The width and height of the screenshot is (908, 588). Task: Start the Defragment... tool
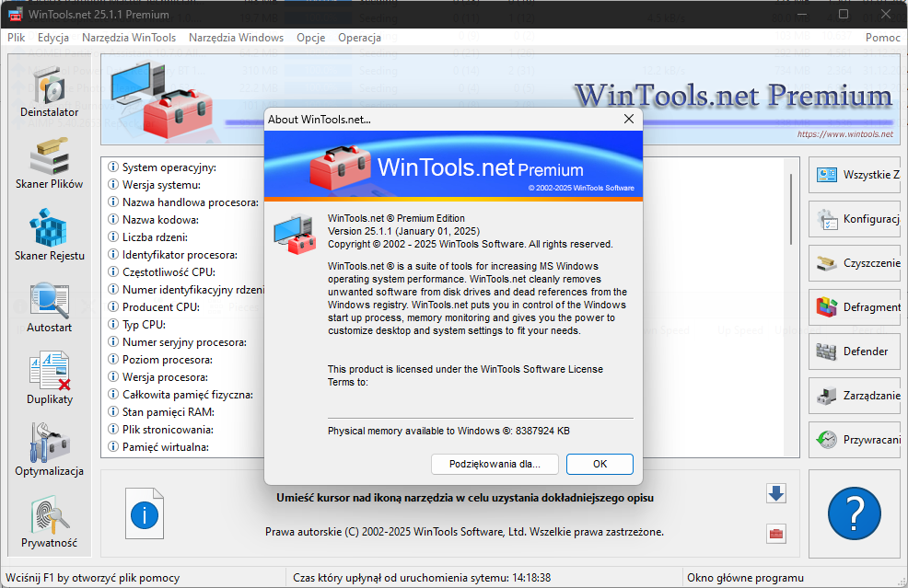tap(855, 307)
